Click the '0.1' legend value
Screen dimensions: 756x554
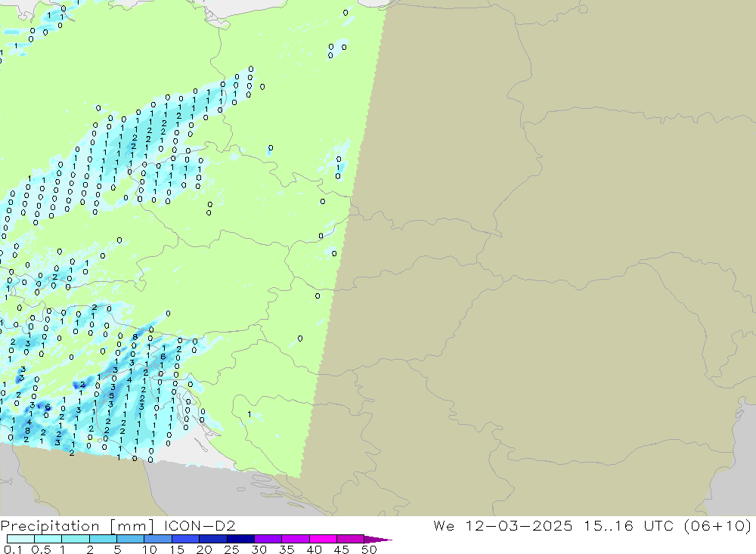tap(13, 549)
